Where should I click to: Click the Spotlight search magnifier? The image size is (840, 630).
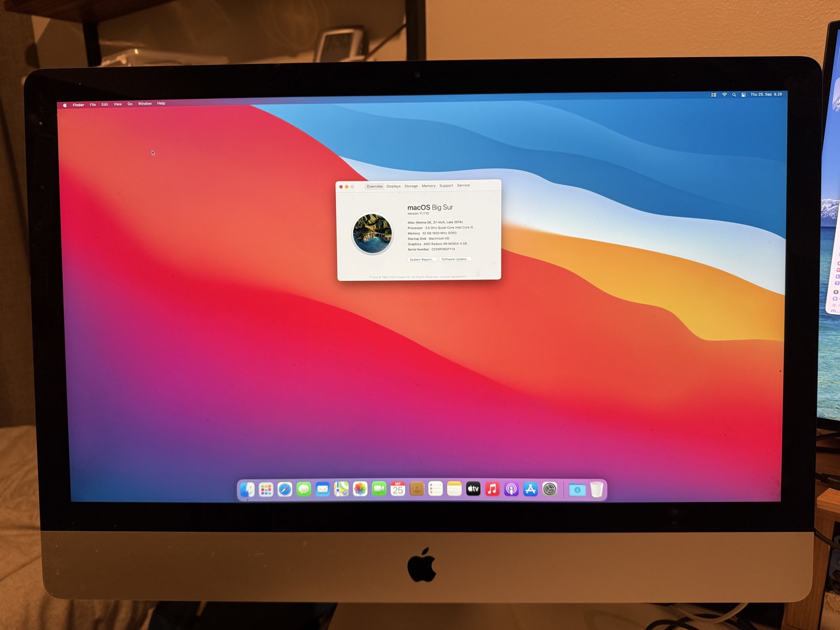pos(734,95)
